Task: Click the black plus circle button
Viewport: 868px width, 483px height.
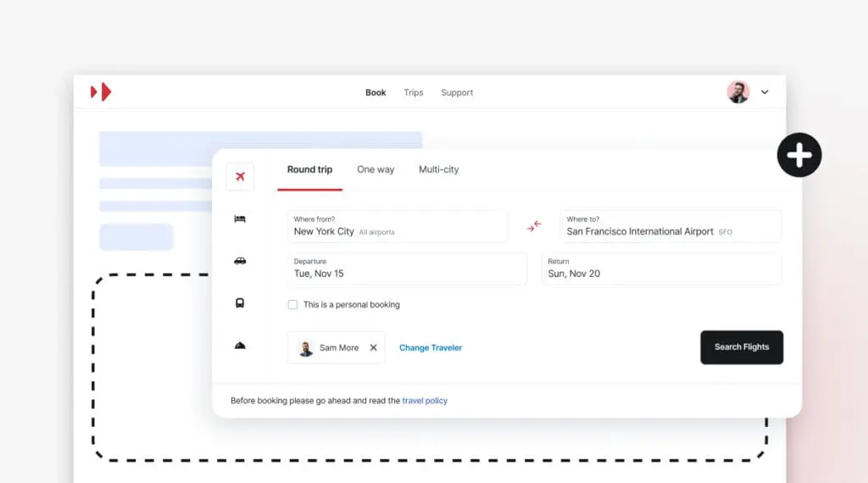Action: pos(798,155)
